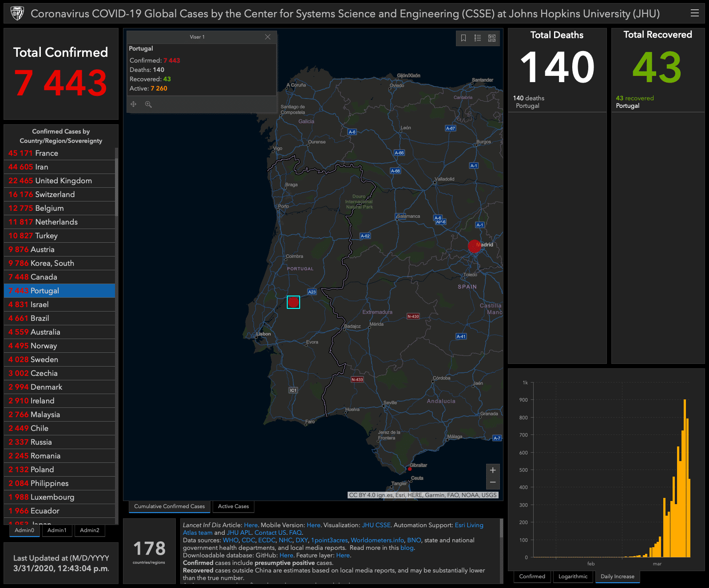Show the Logarithmic chart view
This screenshot has width=709, height=588.
(573, 576)
